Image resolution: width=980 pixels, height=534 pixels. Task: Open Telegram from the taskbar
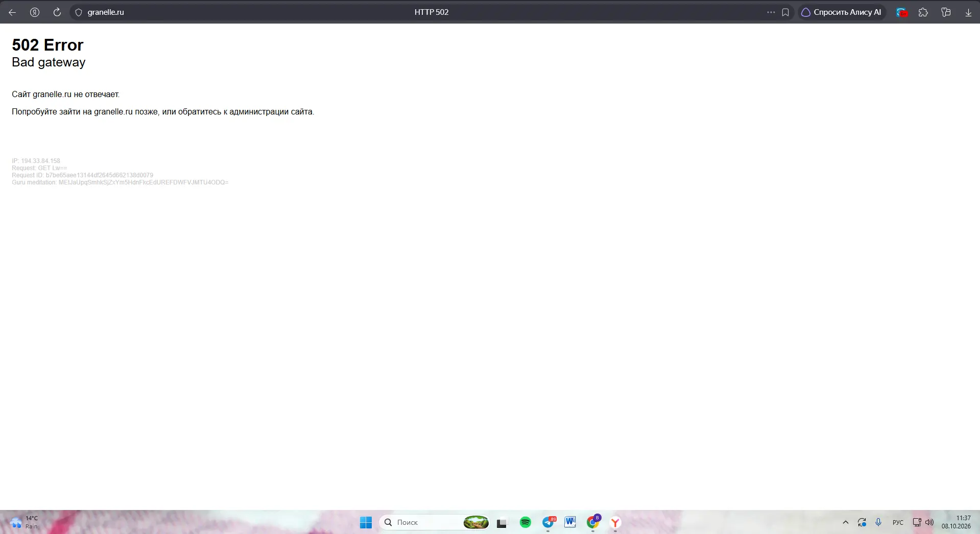click(x=548, y=522)
